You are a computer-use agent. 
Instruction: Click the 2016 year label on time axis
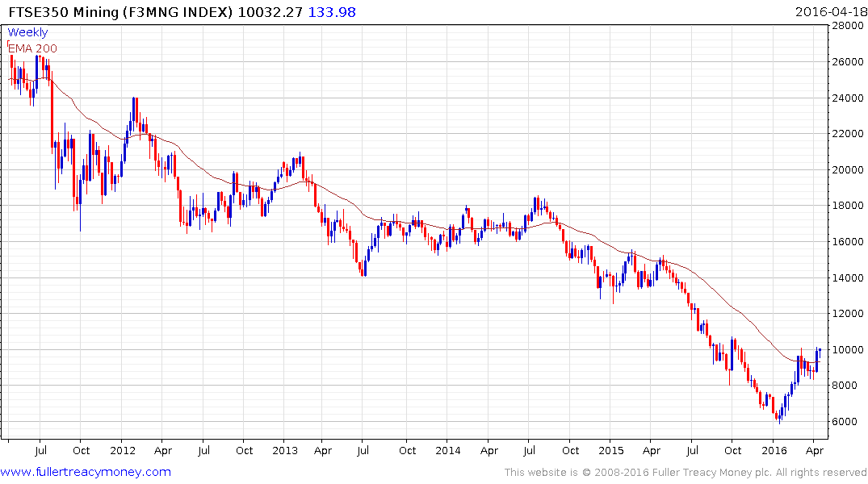coord(774,450)
